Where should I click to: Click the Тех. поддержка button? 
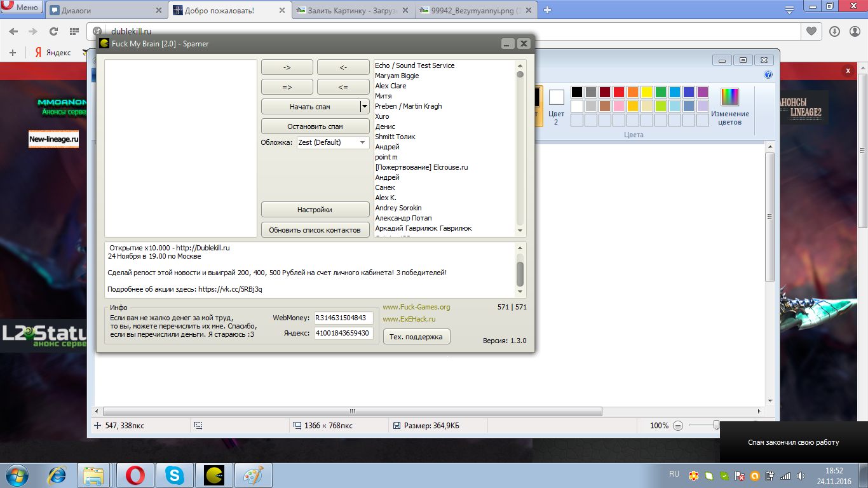click(417, 336)
